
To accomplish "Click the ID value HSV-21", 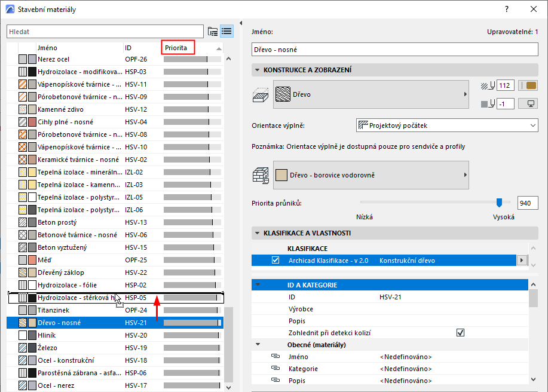I will pos(390,297).
